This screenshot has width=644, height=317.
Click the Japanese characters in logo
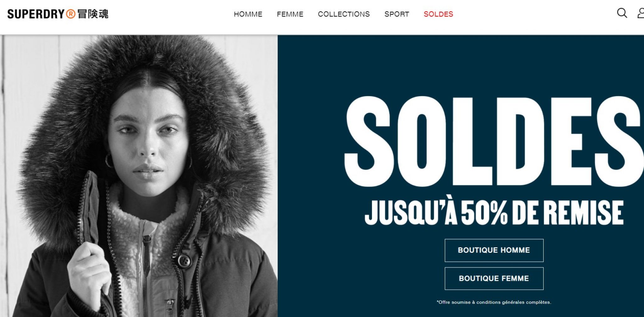(x=93, y=14)
